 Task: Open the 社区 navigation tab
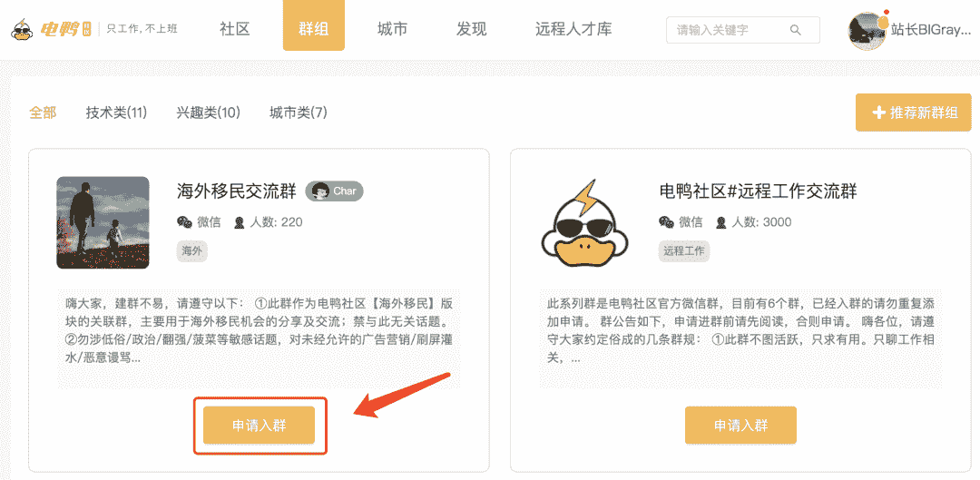point(234,30)
